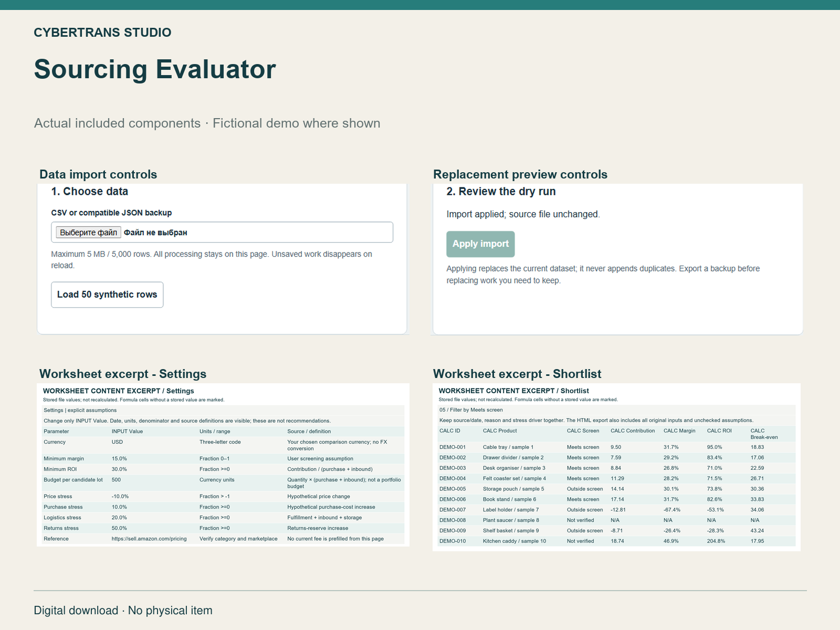Click the DEMO-009 contribution value -8.71
This screenshot has height=630, width=840.
618,530
